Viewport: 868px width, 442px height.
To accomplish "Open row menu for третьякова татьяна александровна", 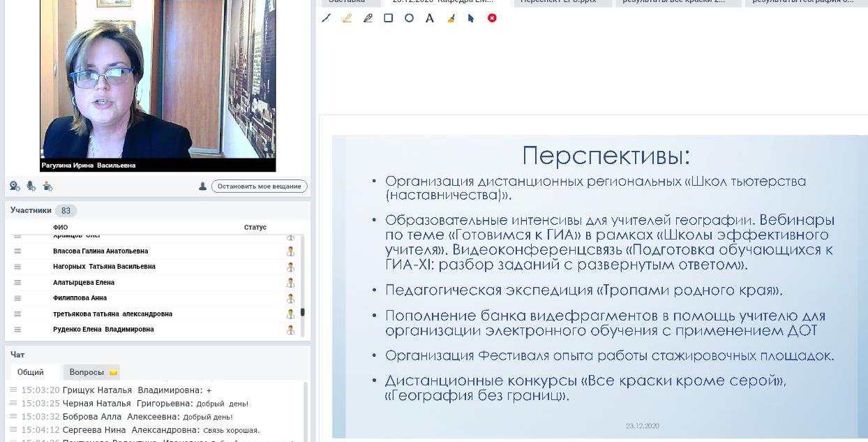I will coord(17,314).
